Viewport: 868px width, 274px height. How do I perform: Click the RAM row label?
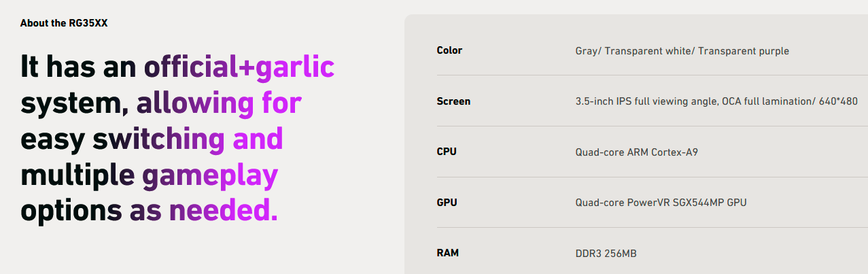click(447, 253)
